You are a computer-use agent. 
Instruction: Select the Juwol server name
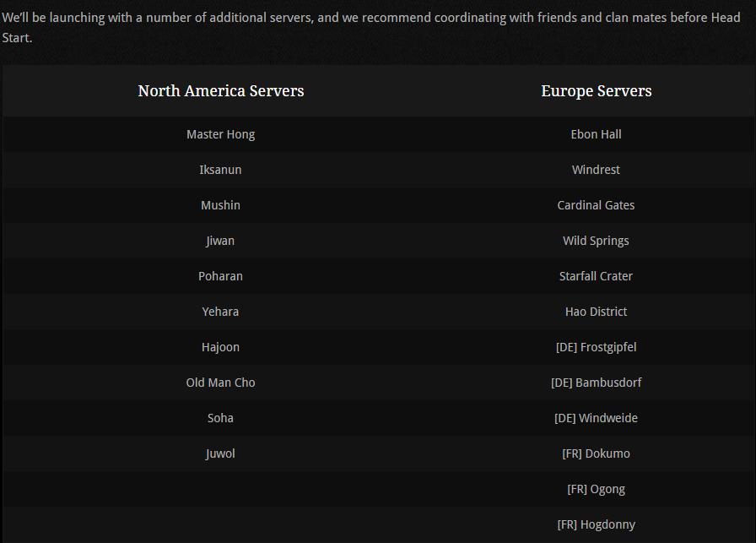[x=220, y=453]
